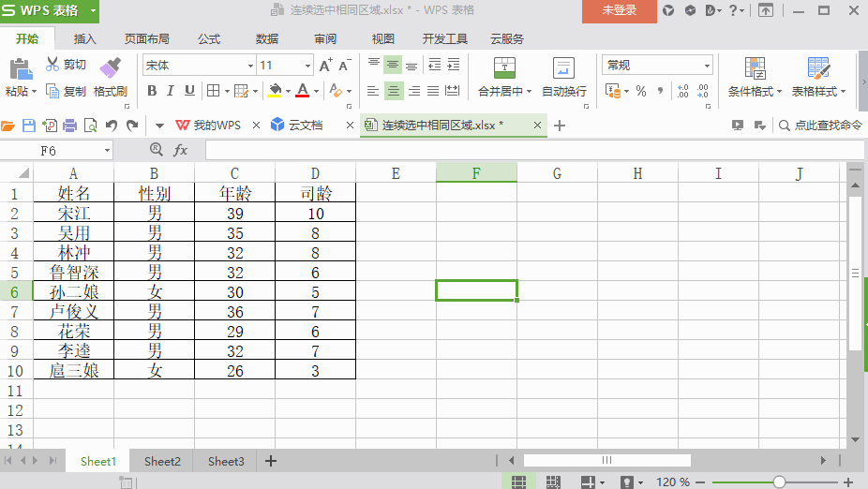Click the comma style icon

tap(660, 91)
